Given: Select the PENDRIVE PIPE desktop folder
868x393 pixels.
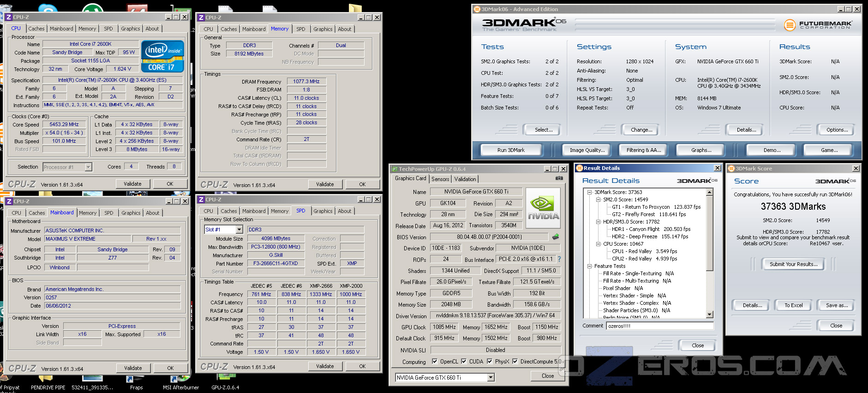Looking at the screenshot, I should 48,383.
